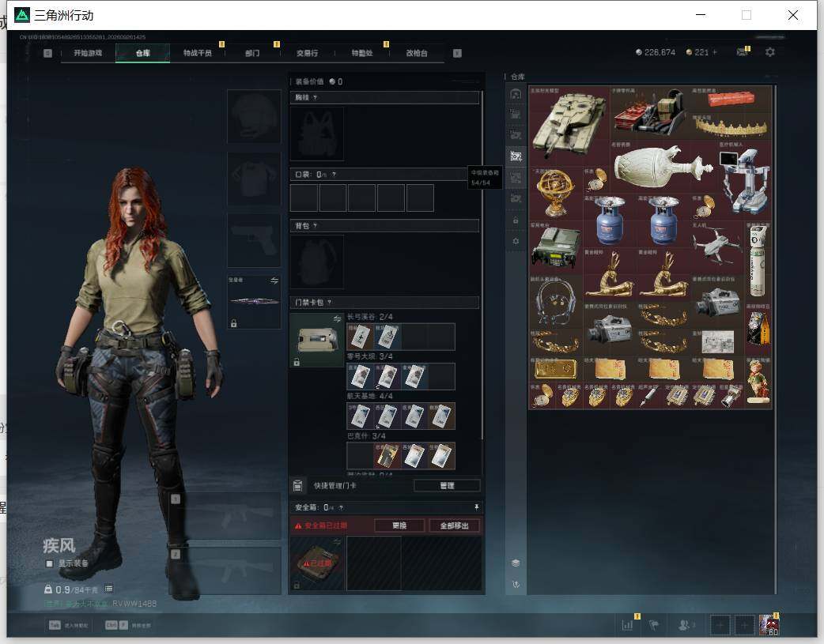Click the 长弓溪谷: 2/4 keycard label

click(x=370, y=317)
